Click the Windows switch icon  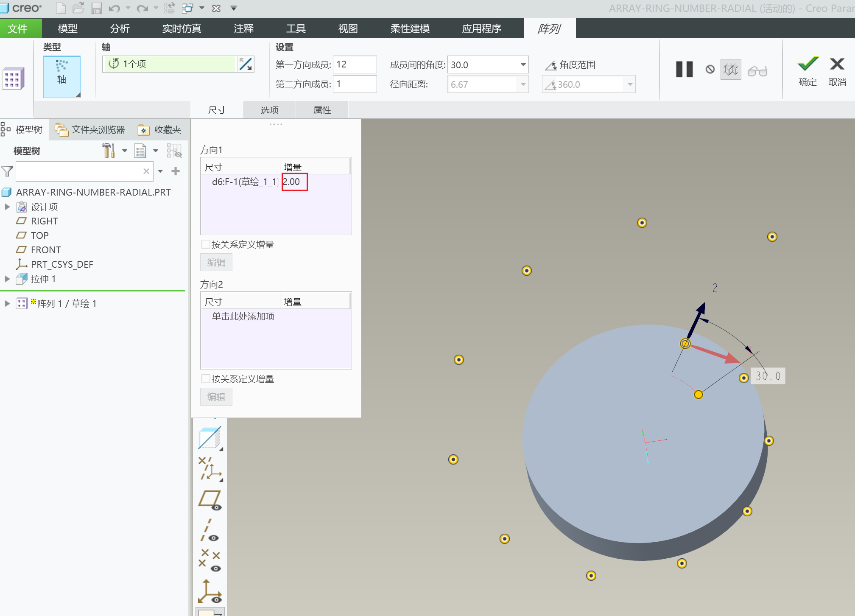pos(187,8)
